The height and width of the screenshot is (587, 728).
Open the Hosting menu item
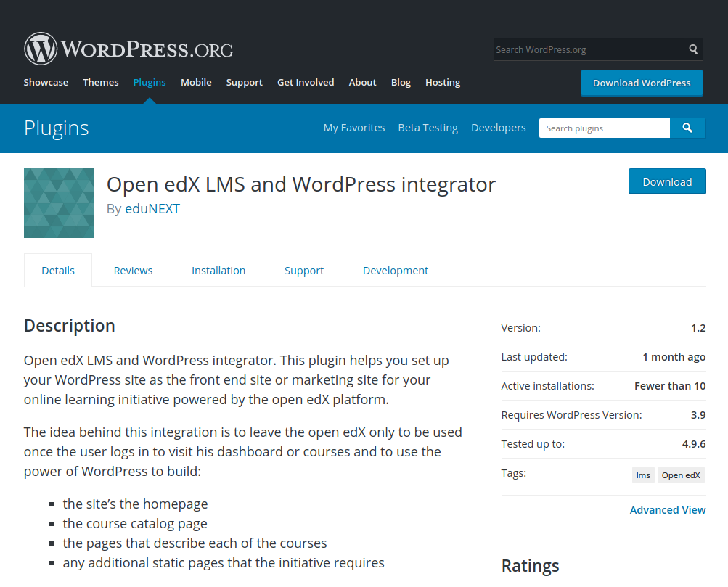pos(443,82)
